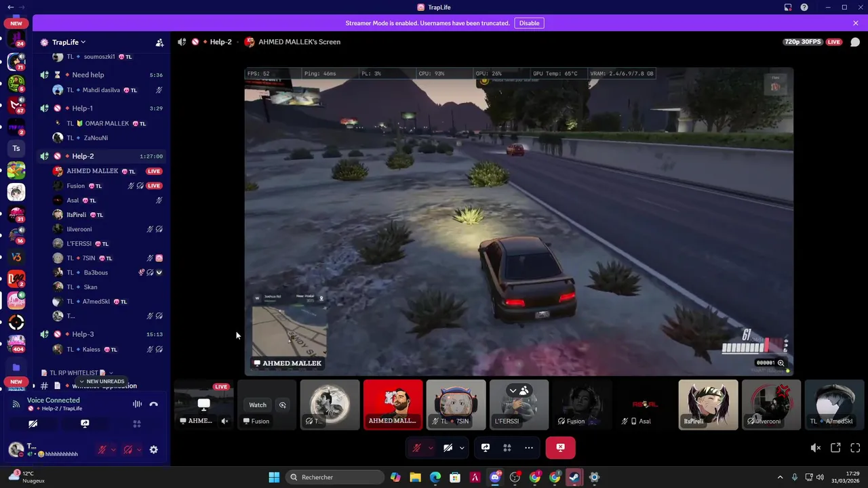Open the Discord inbox icon in the title bar
868x488 pixels.
point(788,7)
